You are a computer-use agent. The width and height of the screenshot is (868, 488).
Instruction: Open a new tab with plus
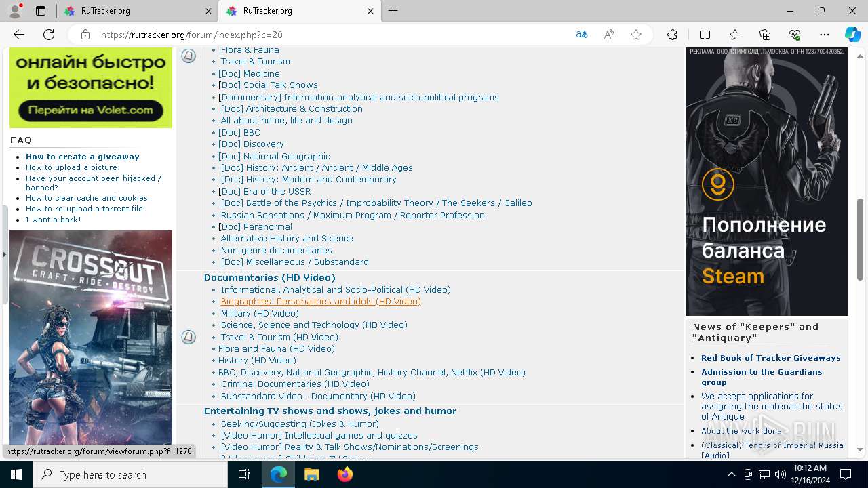393,11
